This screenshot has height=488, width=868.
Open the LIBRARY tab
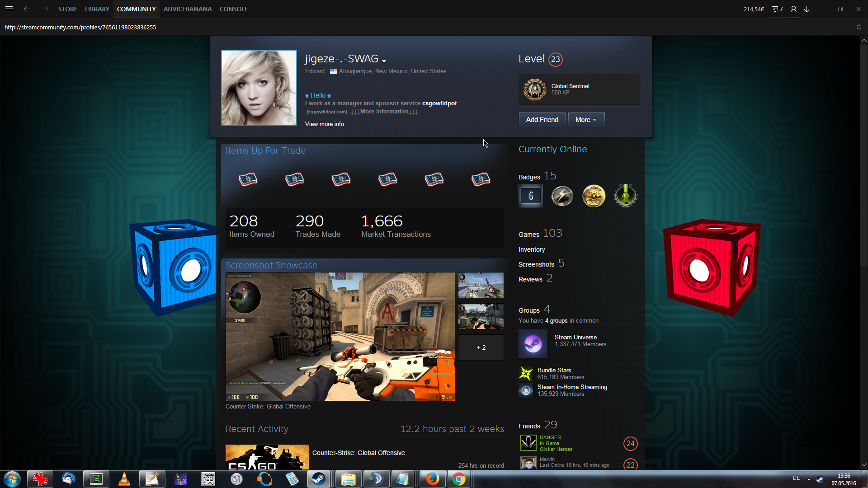click(97, 9)
